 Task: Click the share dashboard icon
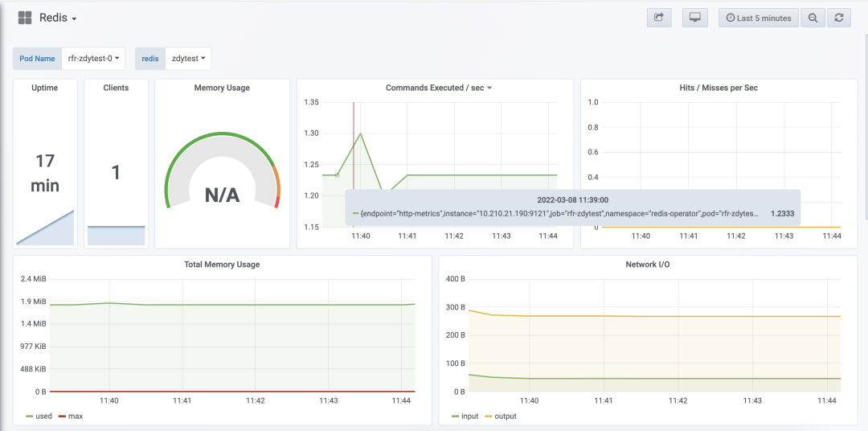point(659,18)
